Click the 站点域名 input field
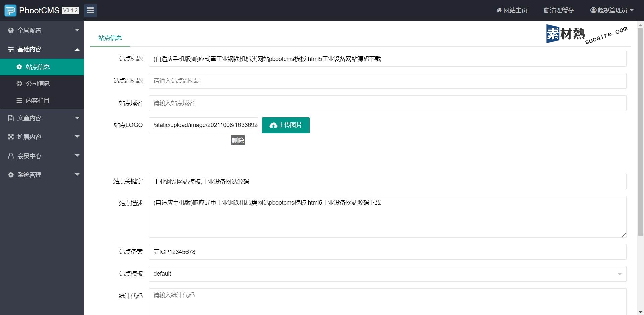This screenshot has width=644, height=315. point(387,103)
